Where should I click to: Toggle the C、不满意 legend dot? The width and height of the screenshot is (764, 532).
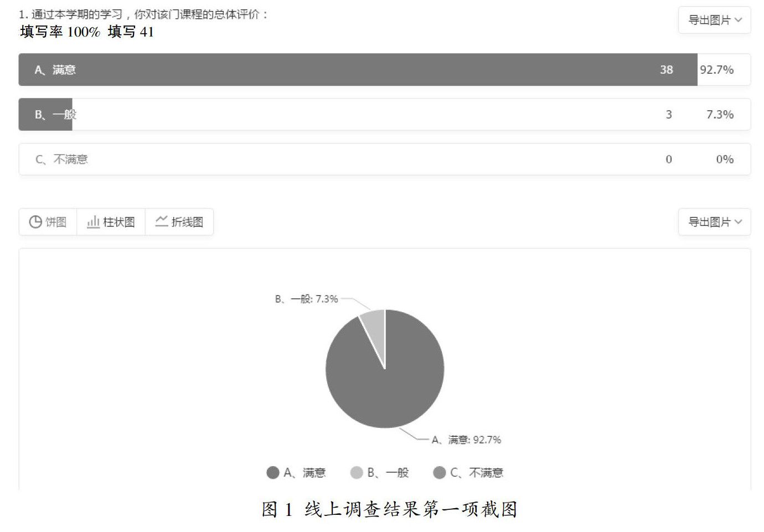pyautogui.click(x=440, y=473)
